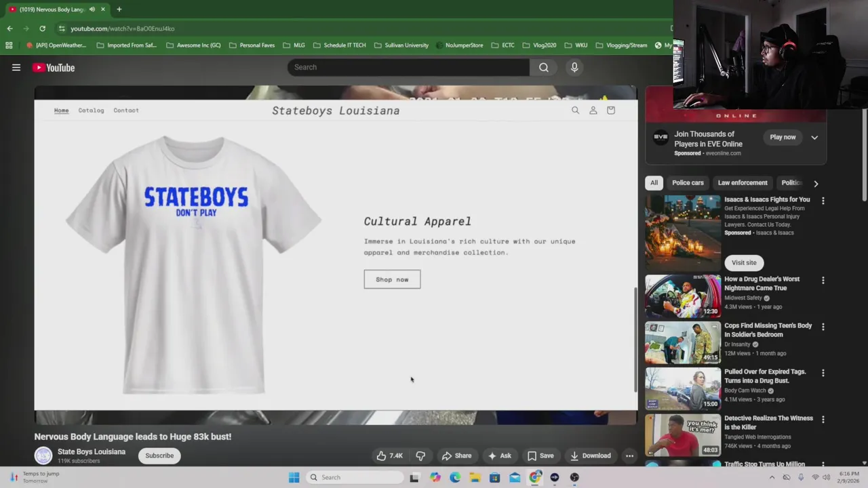Select Home in Stateboys store menu
This screenshot has height=488, width=868.
pyautogui.click(x=61, y=110)
